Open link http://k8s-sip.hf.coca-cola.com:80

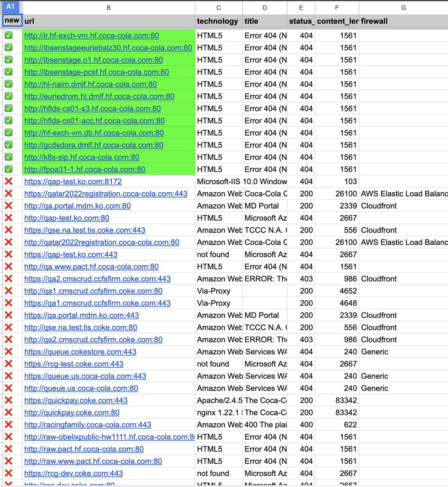[82, 157]
